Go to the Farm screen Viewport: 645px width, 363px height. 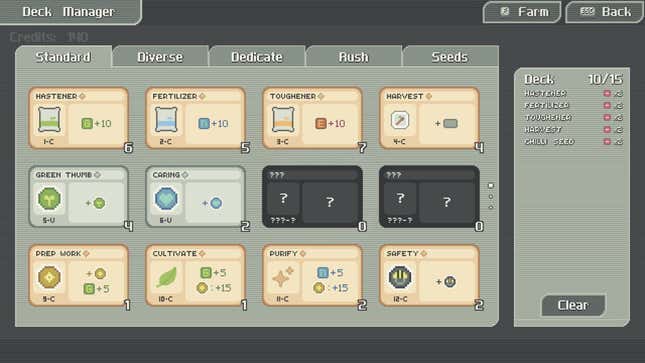pyautogui.click(x=522, y=12)
